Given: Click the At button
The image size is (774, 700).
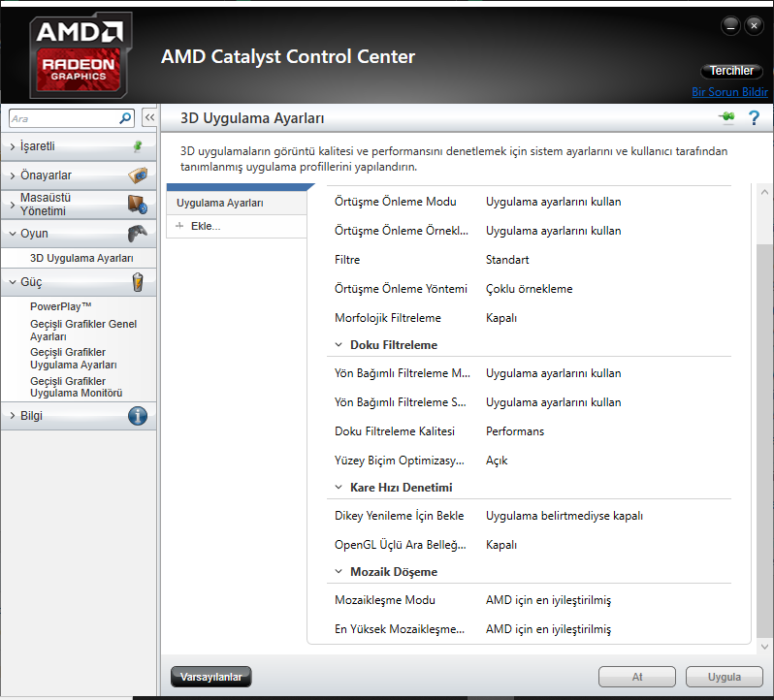Looking at the screenshot, I should tap(637, 677).
